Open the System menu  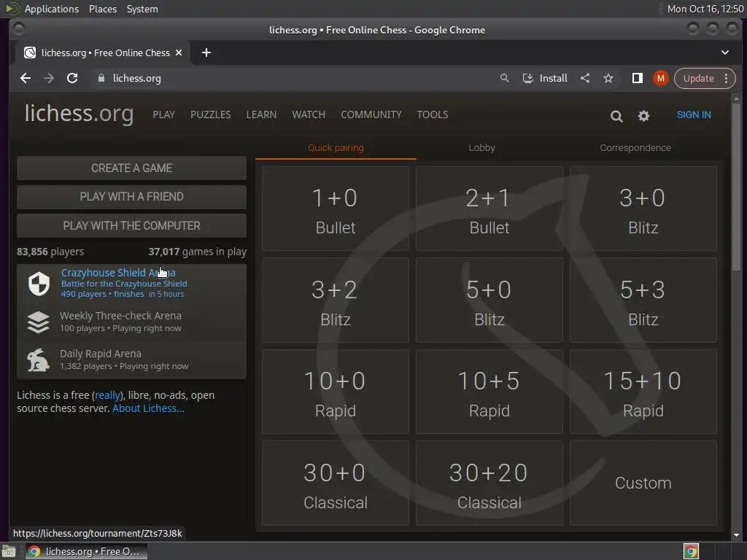click(x=142, y=9)
